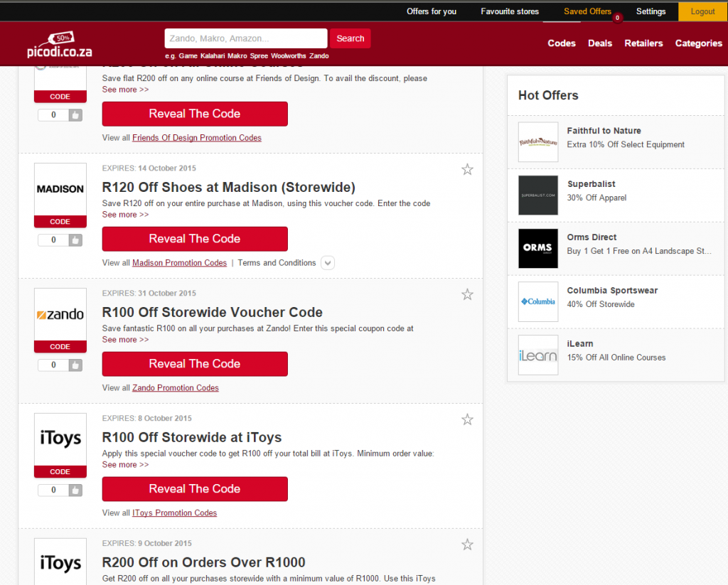Click Madison Terms and Conditions text
Screen dimensions: 728x585
coord(277,263)
